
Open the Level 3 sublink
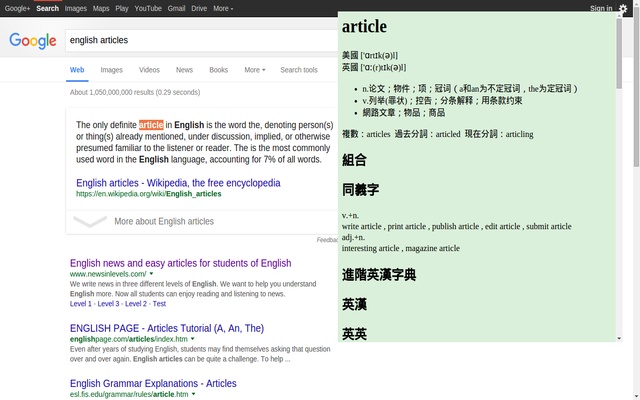tap(108, 304)
